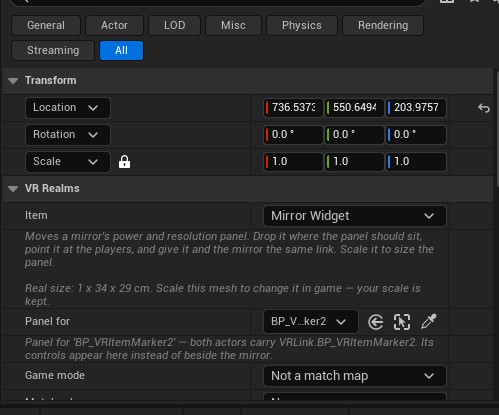Switch to the Streaming filter tab

point(53,51)
